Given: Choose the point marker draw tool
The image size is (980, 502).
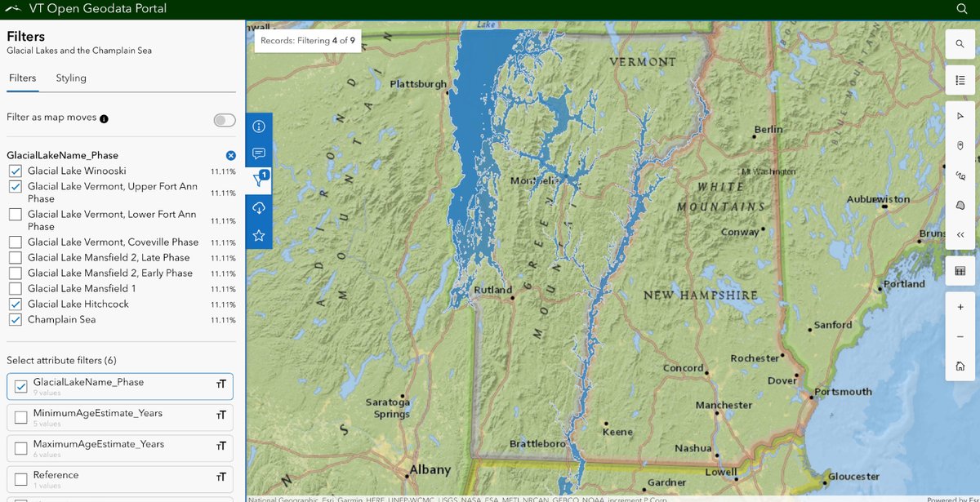Looking at the screenshot, I should (960, 146).
